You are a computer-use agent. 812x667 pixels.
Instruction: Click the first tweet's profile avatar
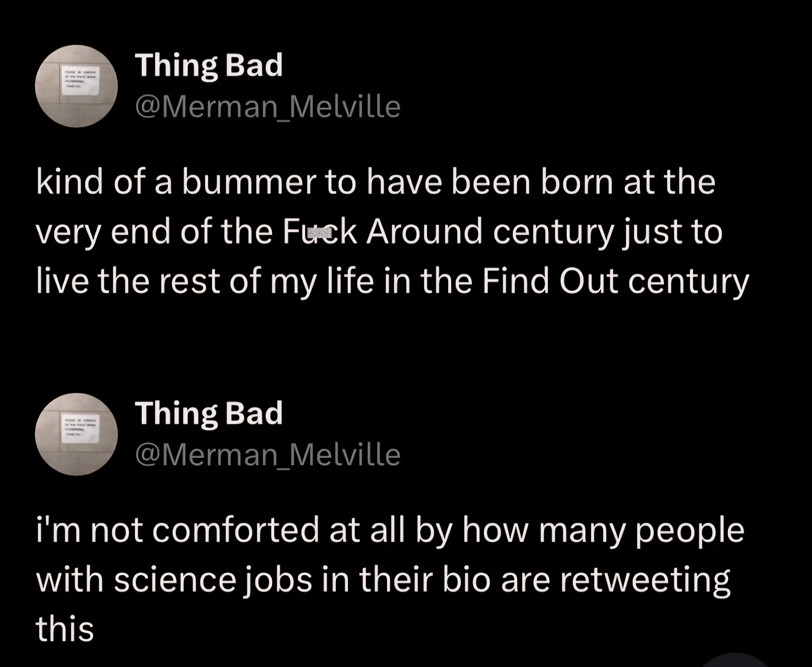click(x=77, y=86)
